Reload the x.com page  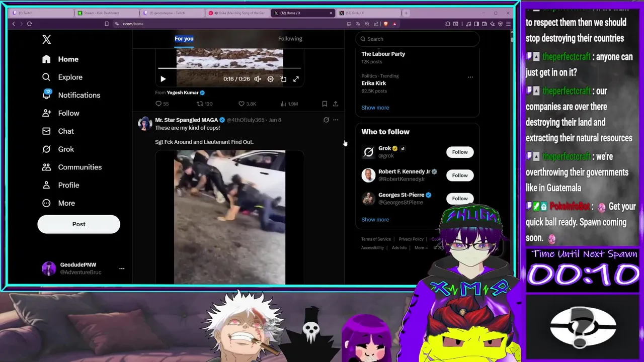click(29, 24)
